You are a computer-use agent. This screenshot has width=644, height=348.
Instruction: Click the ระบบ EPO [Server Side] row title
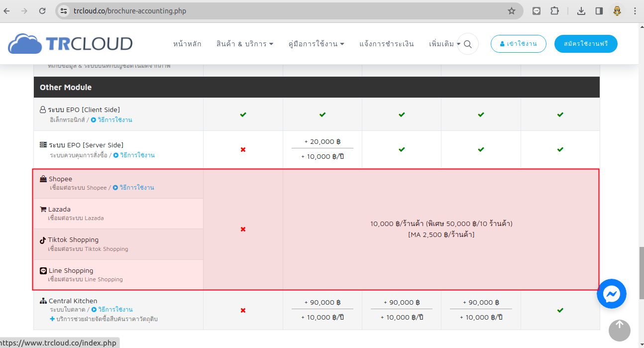click(x=86, y=145)
